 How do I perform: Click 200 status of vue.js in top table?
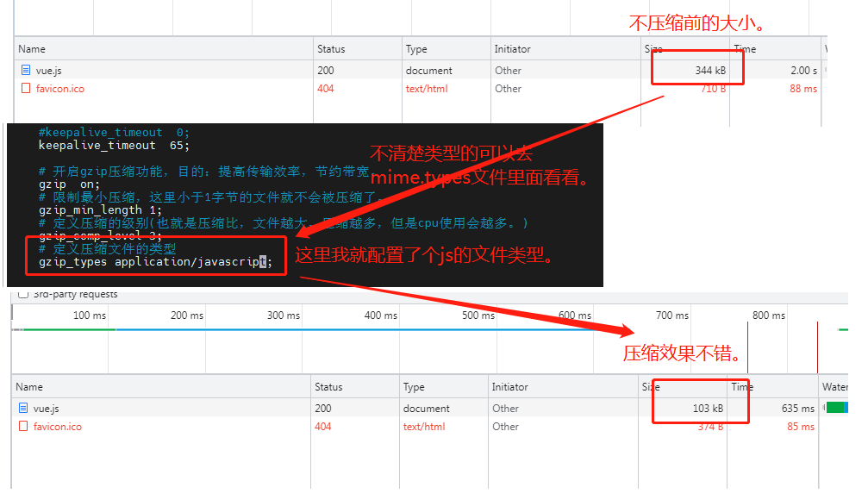(x=326, y=71)
